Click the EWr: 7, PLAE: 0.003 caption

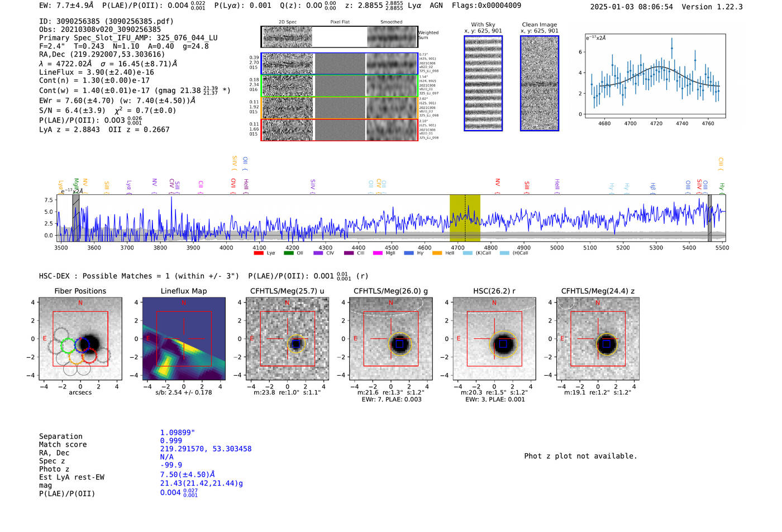392,400
